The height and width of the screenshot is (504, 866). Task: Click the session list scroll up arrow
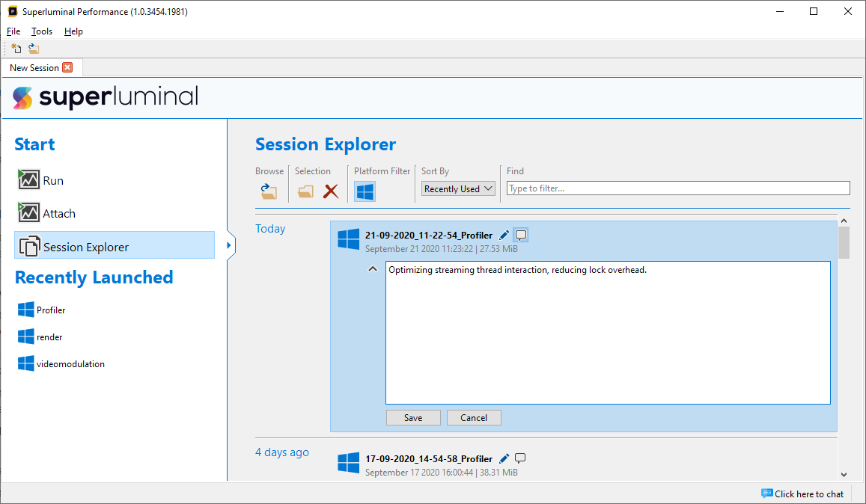[x=844, y=221]
